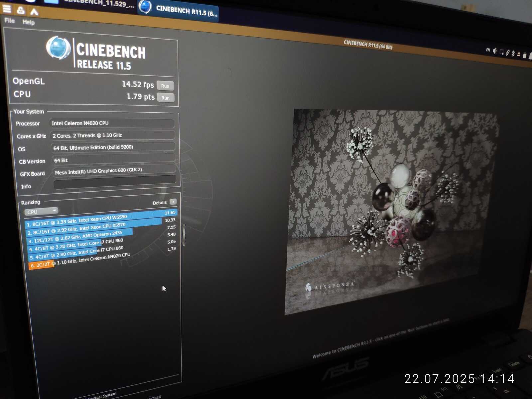Click the OS field

[113, 147]
